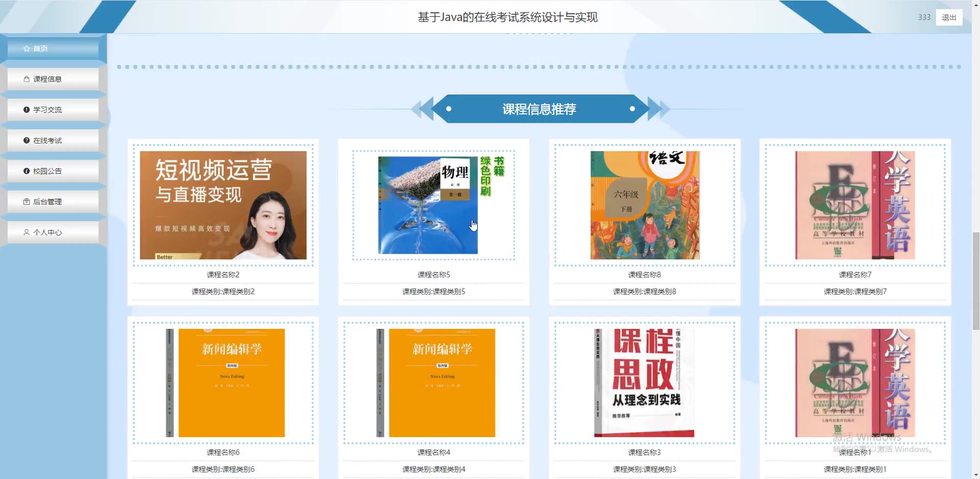Click the round icon beside 学习交流
The height and width of the screenshot is (479, 980).
click(27, 110)
